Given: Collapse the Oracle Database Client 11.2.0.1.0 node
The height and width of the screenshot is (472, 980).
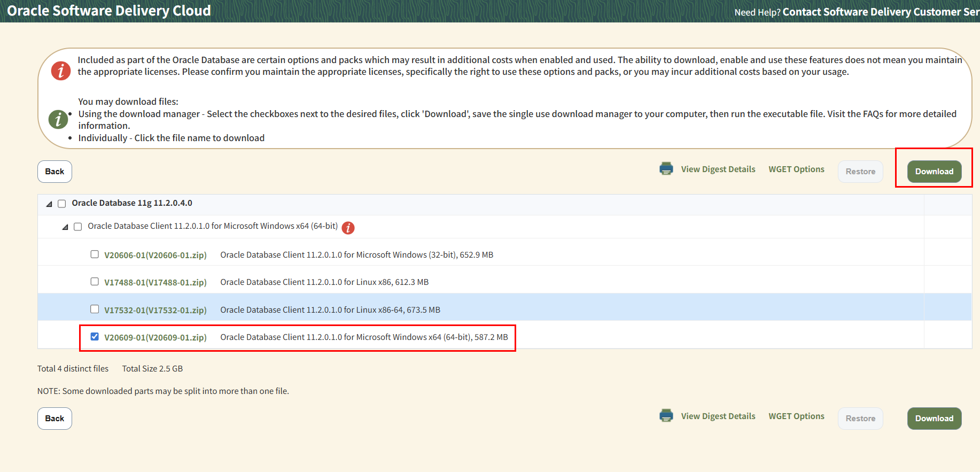Looking at the screenshot, I should tap(65, 227).
